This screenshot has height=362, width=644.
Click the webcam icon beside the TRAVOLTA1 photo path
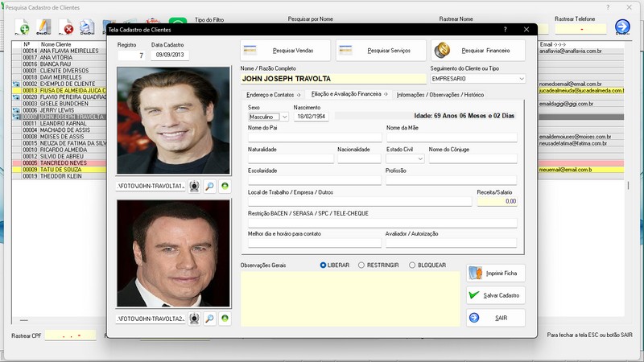[x=194, y=187]
